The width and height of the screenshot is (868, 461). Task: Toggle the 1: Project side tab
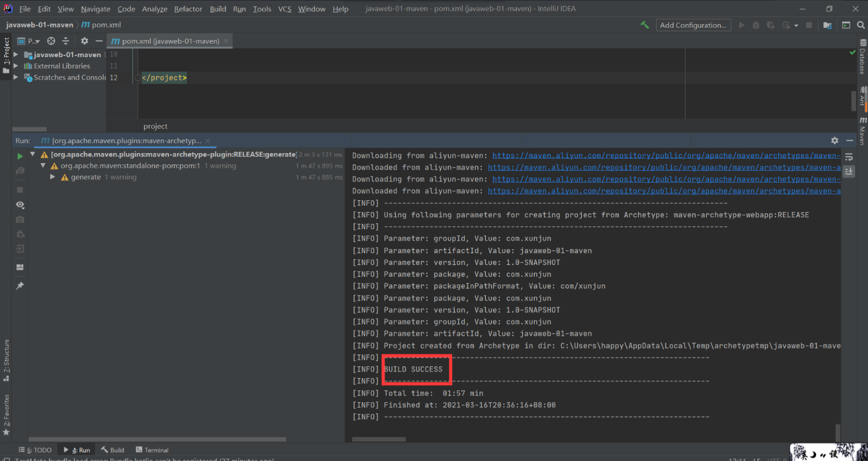click(6, 55)
